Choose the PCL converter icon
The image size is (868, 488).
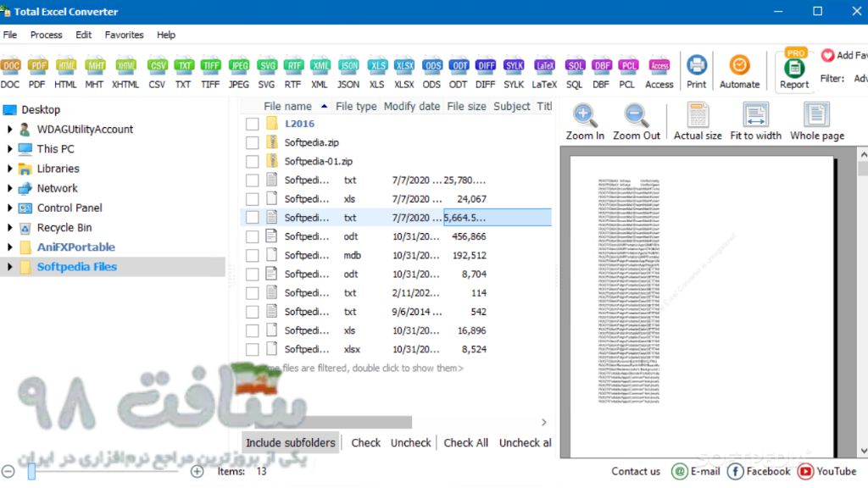click(628, 73)
